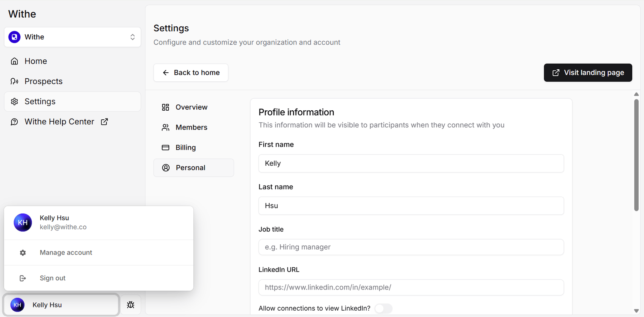Click the scrollbar down arrow
This screenshot has height=317, width=644.
coord(636,311)
